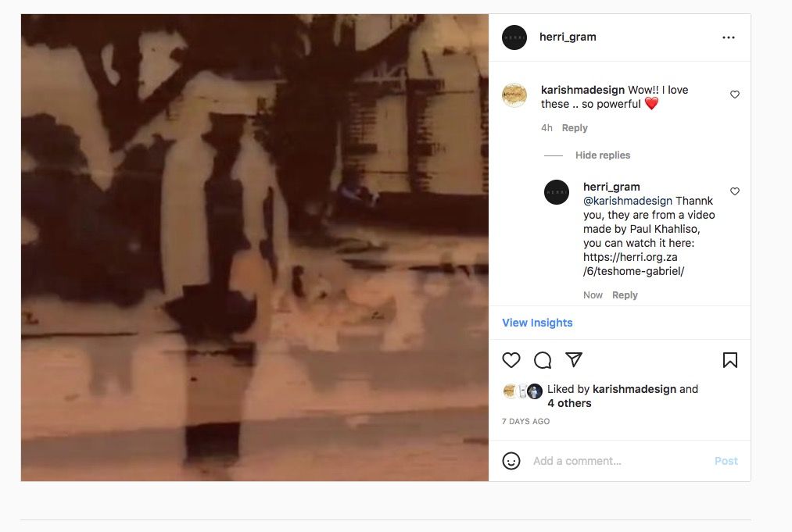Open the comment bubble icon
This screenshot has height=532, width=792.
coord(543,360)
